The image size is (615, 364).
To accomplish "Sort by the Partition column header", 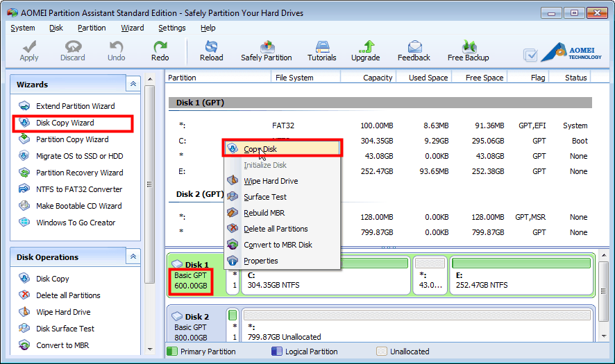I will tap(218, 78).
